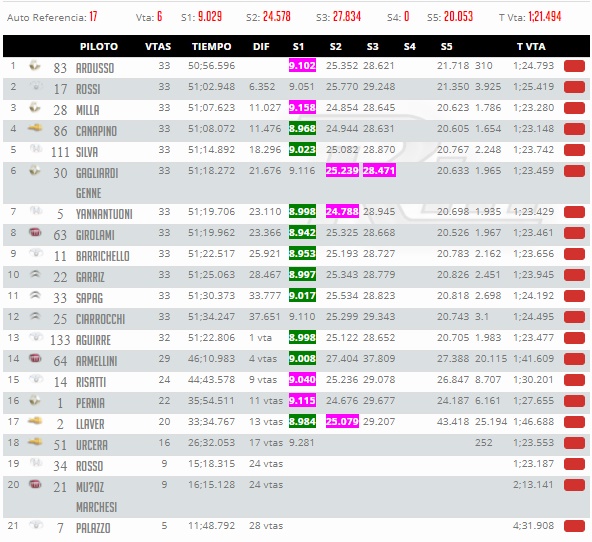Click the brand icon beside Barrichello's number 11
The height and width of the screenshot is (542, 592).
tap(35, 253)
